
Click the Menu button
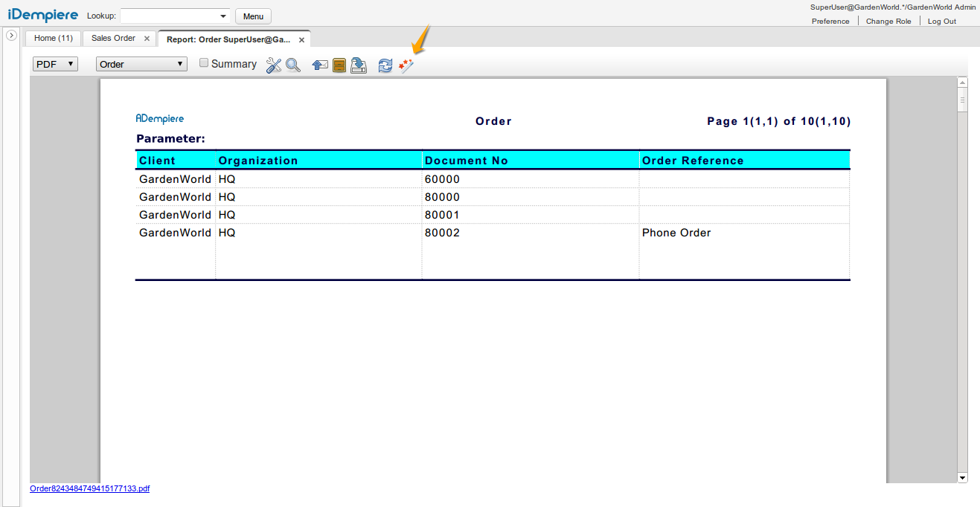tap(253, 16)
